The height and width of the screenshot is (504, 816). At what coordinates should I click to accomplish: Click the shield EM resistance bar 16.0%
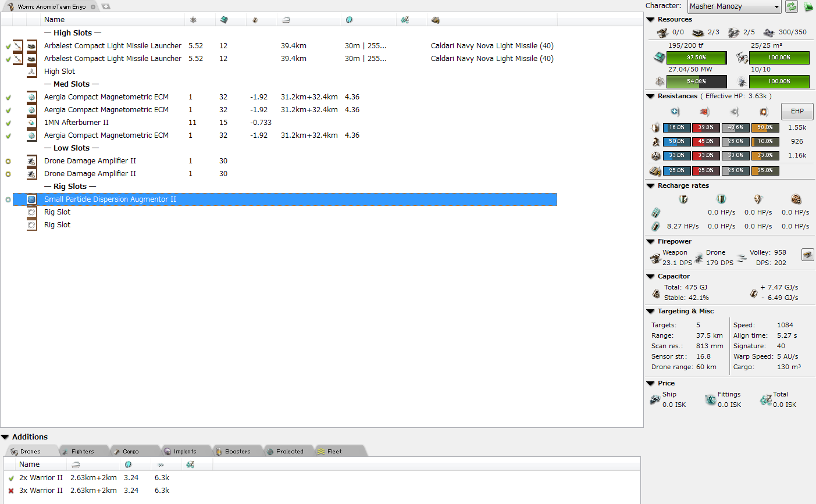[x=677, y=127]
